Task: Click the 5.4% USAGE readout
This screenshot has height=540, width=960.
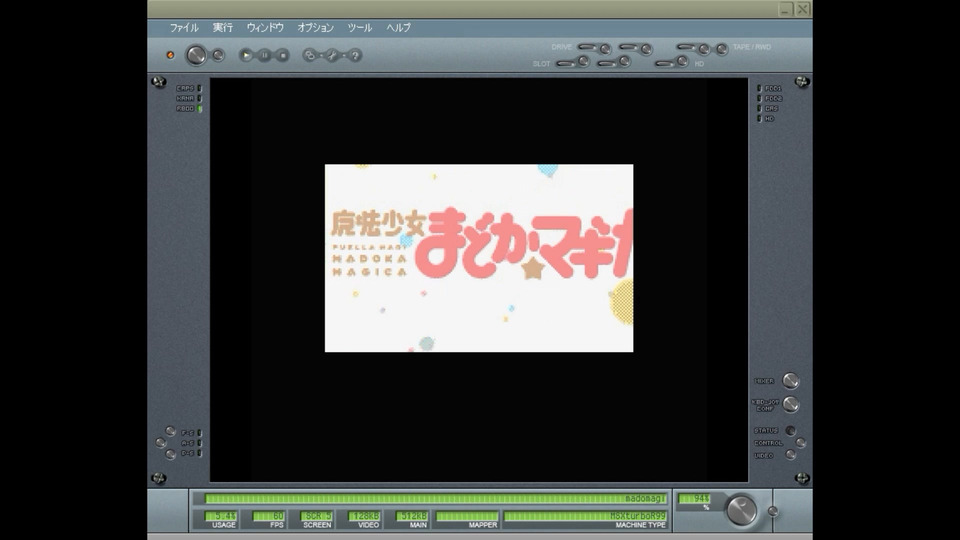Action: tap(220, 516)
